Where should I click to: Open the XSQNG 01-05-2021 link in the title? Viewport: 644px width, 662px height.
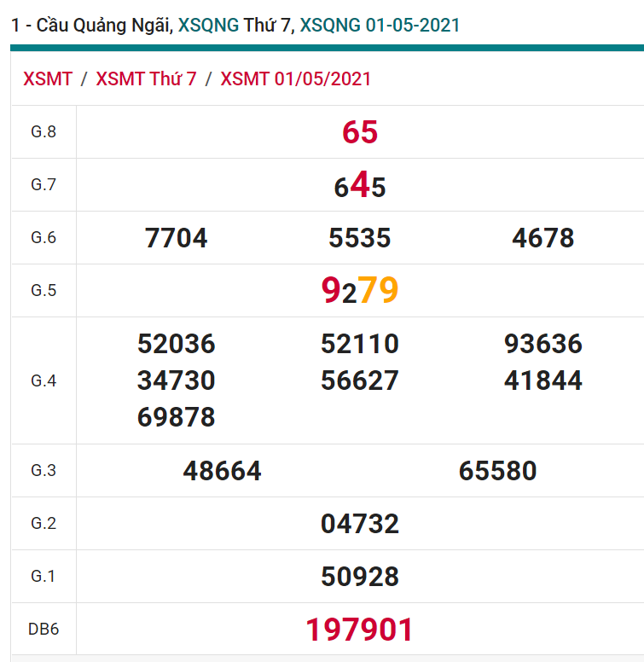pyautogui.click(x=380, y=26)
